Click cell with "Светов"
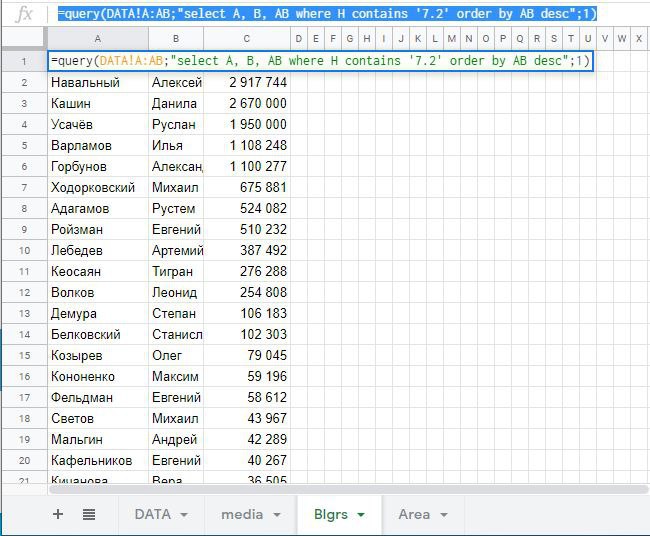Viewport: 650px width, 536px height. 98,418
